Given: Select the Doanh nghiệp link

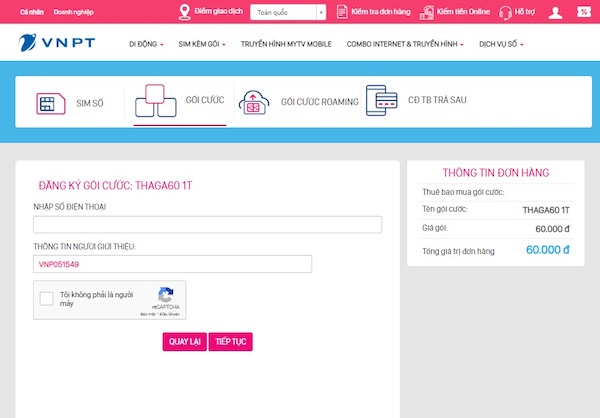Looking at the screenshot, I should [x=73, y=12].
